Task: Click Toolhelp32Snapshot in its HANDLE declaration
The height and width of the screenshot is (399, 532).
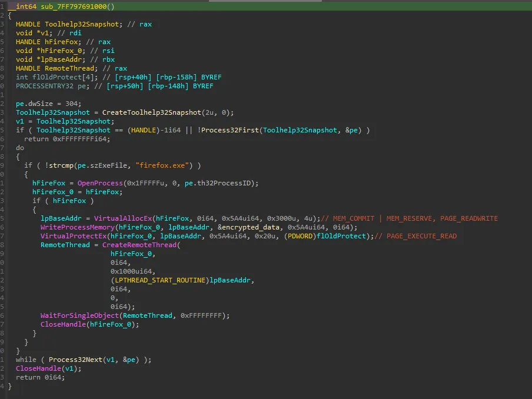Action: pos(82,24)
